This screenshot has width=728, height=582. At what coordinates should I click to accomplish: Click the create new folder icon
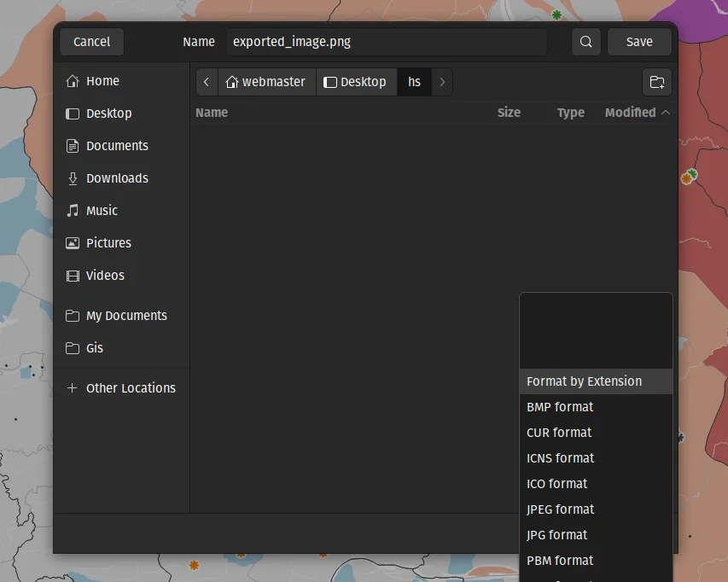656,82
